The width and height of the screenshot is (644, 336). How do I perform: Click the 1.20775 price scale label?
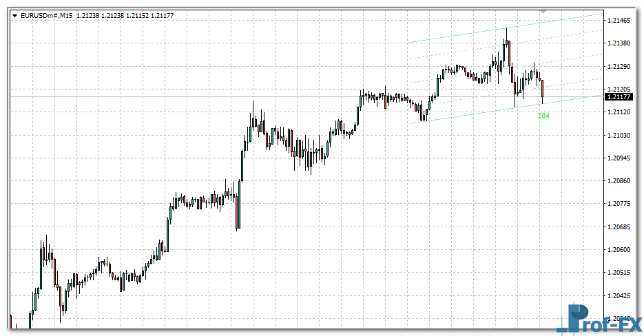click(621, 204)
